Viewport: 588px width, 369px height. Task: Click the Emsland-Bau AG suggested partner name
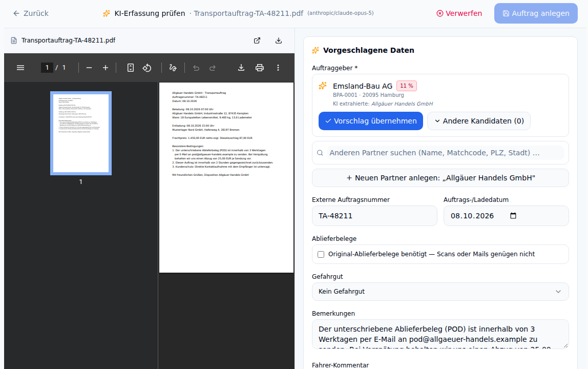(363, 86)
